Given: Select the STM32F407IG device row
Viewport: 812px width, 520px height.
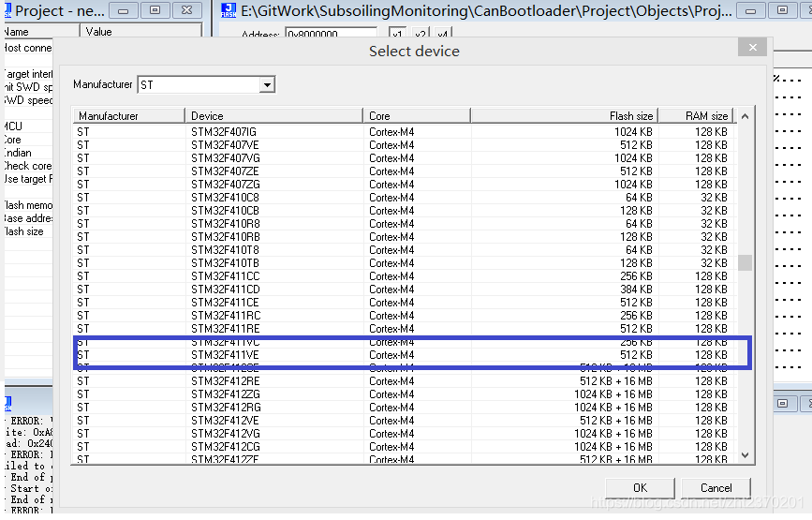Looking at the screenshot, I should coord(404,131).
